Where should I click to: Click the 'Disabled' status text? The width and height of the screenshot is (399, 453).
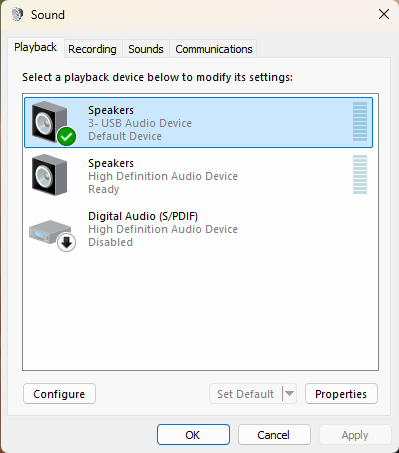pos(110,242)
